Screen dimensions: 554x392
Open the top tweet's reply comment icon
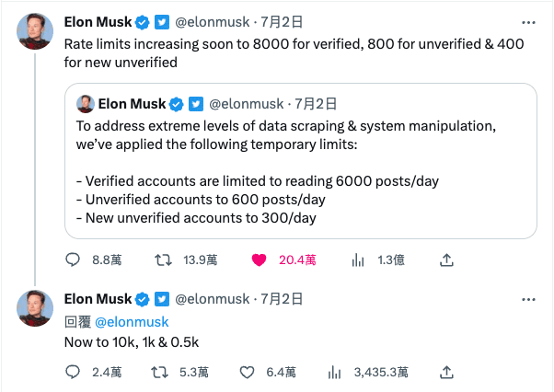pyautogui.click(x=73, y=259)
